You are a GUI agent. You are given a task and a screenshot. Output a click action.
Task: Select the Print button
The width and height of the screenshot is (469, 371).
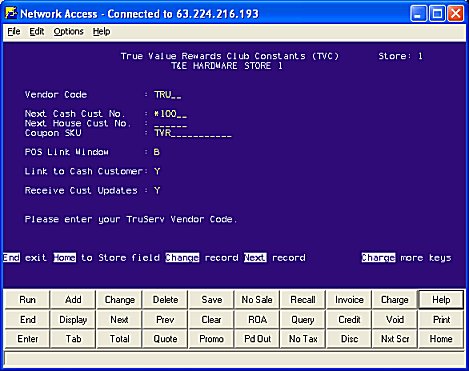point(441,319)
